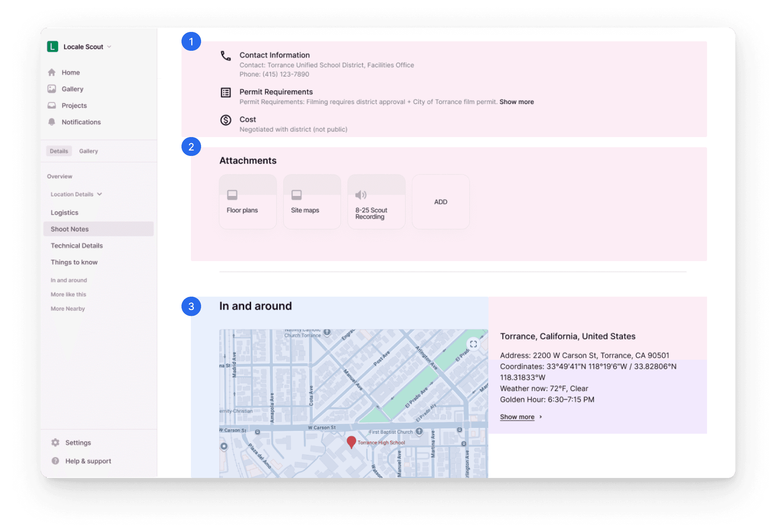Open the Floor plans attachment
The width and height of the screenshot is (776, 532).
tap(248, 202)
